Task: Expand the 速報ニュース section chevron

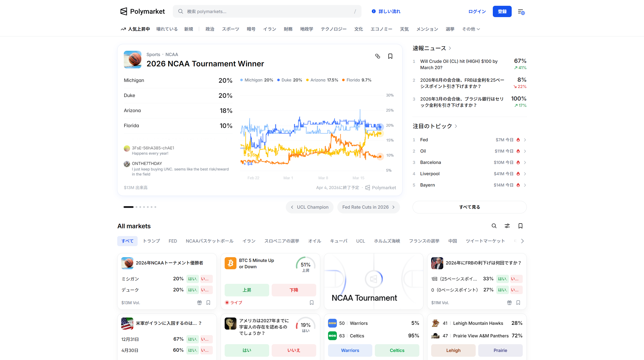Action: click(x=450, y=48)
